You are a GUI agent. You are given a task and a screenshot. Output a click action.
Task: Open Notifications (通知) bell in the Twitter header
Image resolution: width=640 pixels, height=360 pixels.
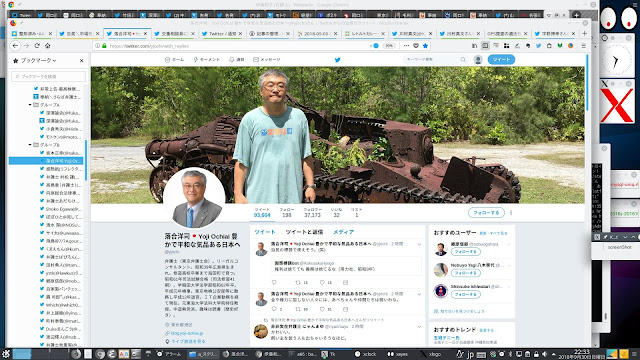(x=237, y=60)
